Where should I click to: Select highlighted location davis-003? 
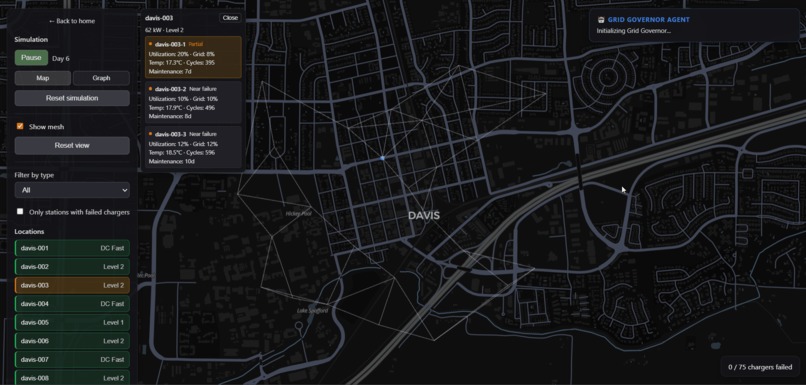click(x=72, y=285)
